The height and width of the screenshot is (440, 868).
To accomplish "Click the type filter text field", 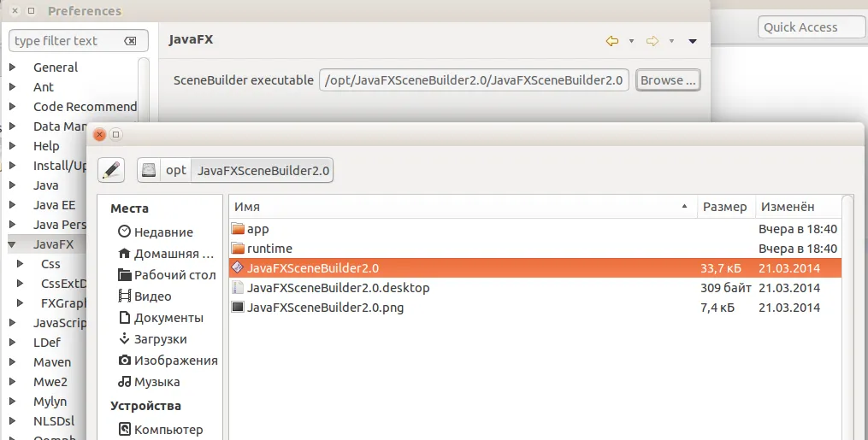I will point(79,41).
